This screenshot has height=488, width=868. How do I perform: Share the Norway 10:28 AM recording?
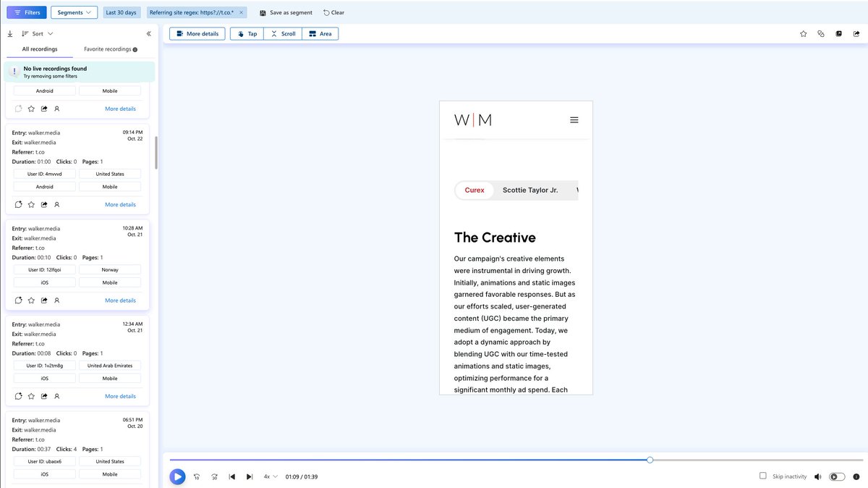point(44,300)
